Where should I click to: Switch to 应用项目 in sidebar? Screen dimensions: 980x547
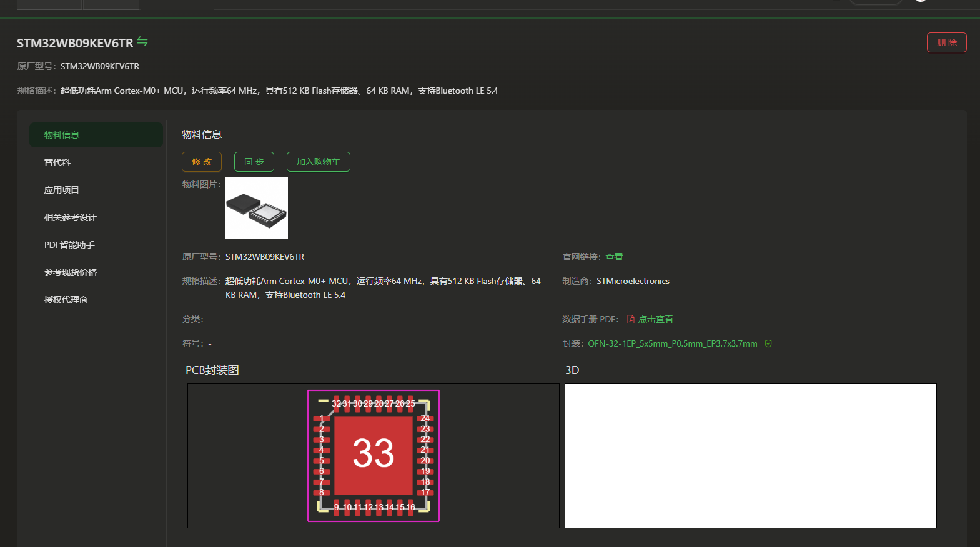[x=62, y=190]
